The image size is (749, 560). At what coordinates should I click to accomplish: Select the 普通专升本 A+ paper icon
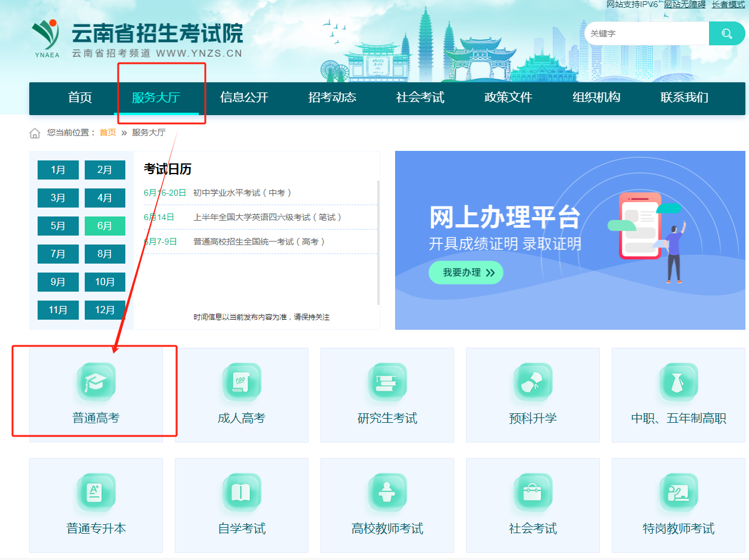point(96,493)
